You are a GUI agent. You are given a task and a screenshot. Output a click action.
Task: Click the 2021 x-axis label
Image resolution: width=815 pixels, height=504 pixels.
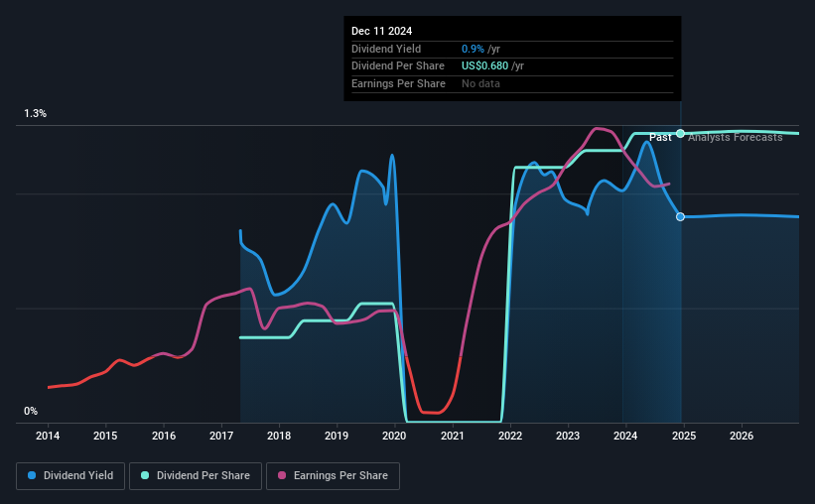click(453, 436)
